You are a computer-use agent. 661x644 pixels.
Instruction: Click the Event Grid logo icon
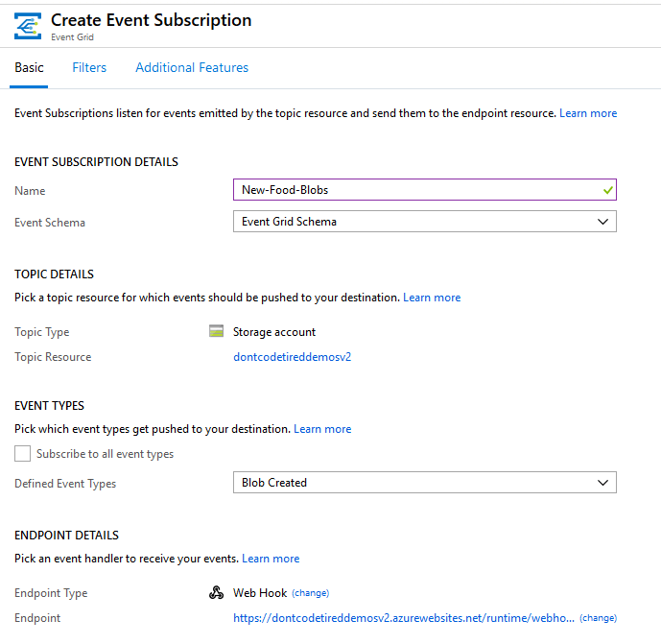pyautogui.click(x=28, y=26)
